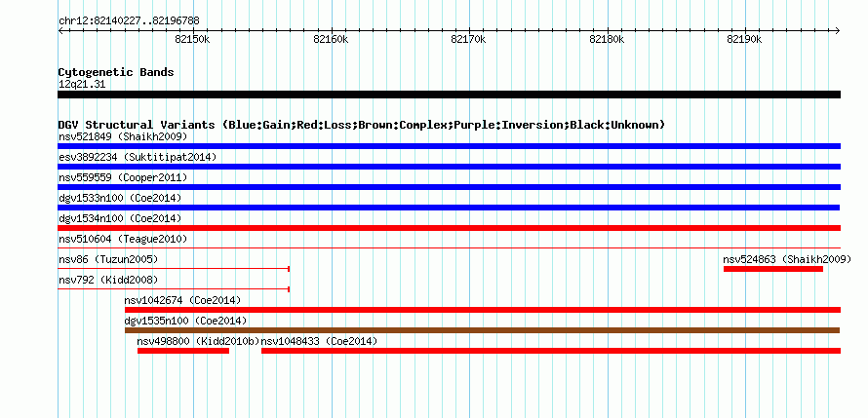Click the nsv510604 (Teague2010) label
Viewport: 868px width, 418px height.
(x=123, y=239)
